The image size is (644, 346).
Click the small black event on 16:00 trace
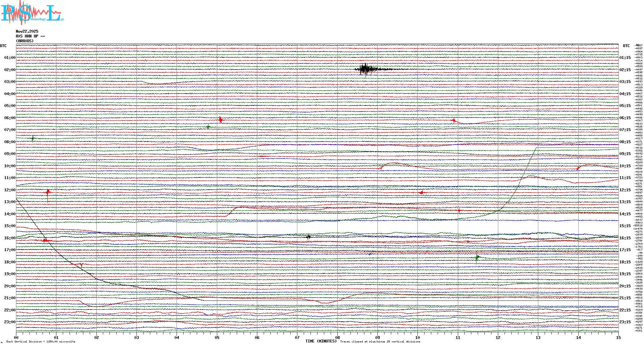pyautogui.click(x=308, y=237)
